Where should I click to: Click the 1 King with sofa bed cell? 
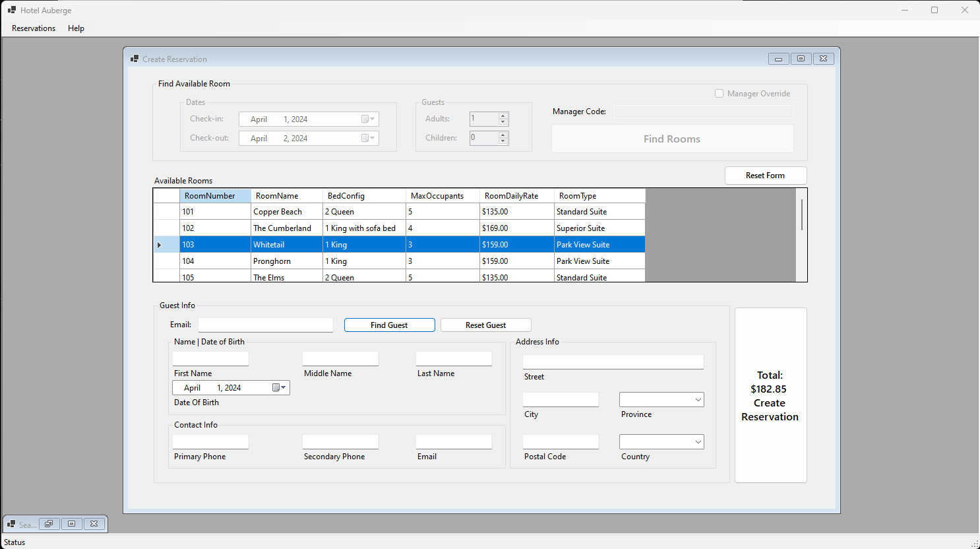364,228
